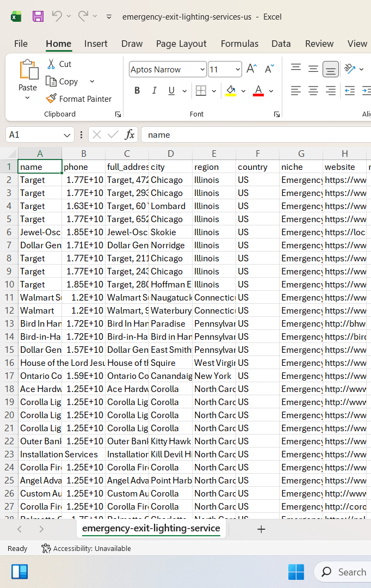Click the Copy button
Viewport: 371px width, 588px height.
coord(62,81)
